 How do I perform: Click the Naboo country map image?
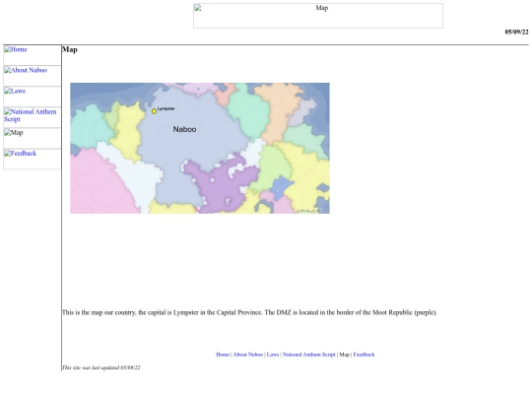click(200, 148)
